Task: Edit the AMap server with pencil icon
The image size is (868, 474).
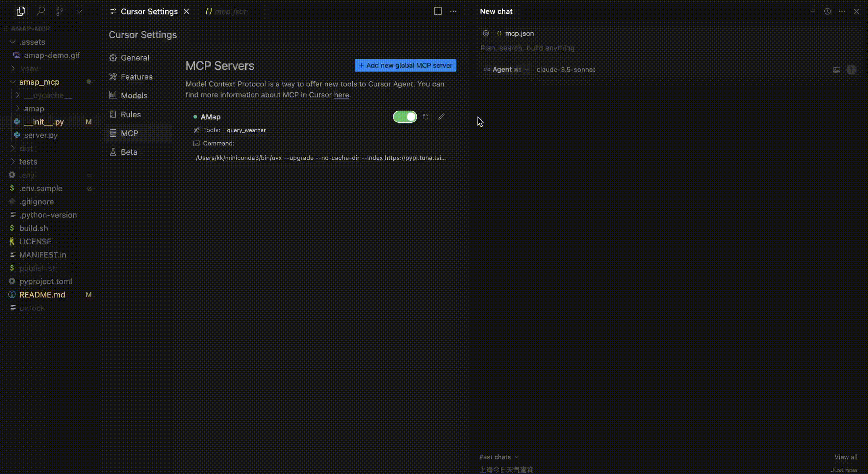Action: [442, 117]
